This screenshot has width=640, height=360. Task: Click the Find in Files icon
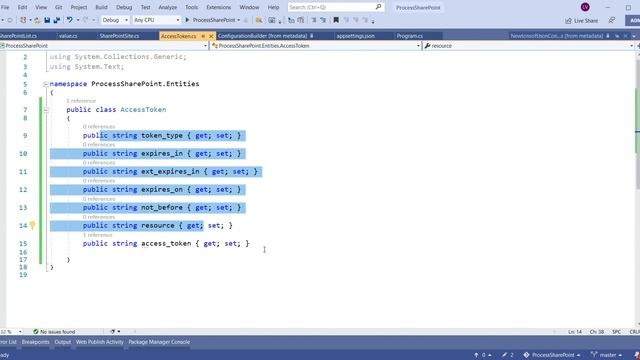coord(259,20)
